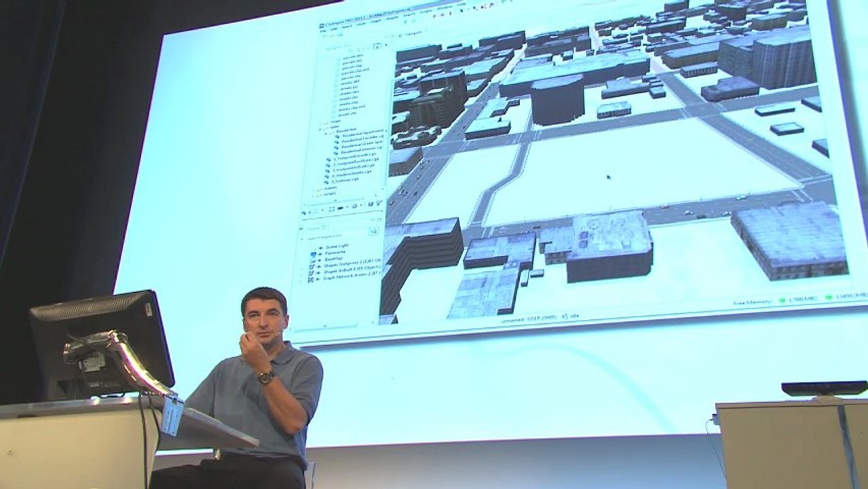Open the Search menu

coord(409,14)
